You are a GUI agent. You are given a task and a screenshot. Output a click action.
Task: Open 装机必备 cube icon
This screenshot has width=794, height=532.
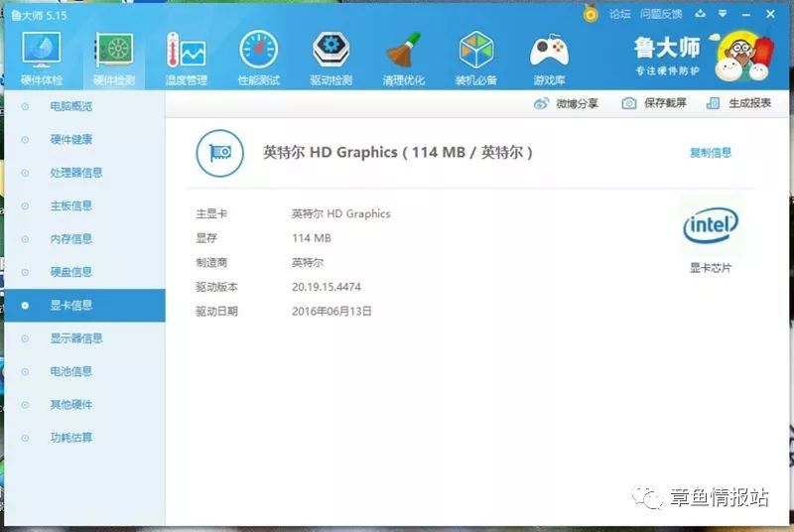coord(476,50)
